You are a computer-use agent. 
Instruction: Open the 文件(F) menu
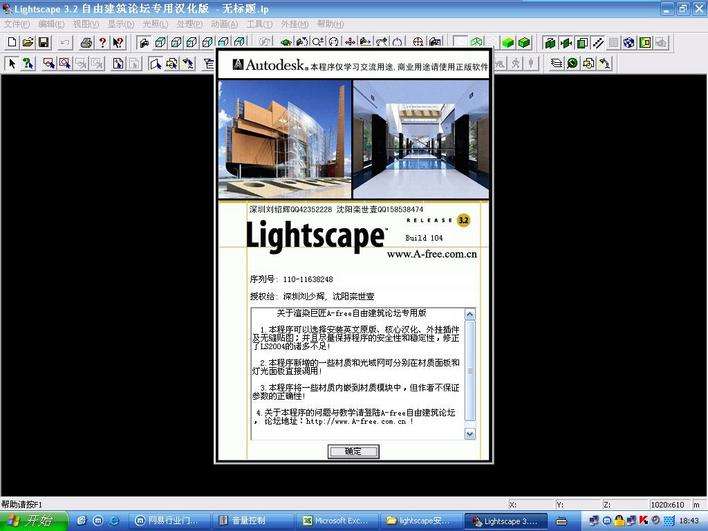(x=17, y=23)
